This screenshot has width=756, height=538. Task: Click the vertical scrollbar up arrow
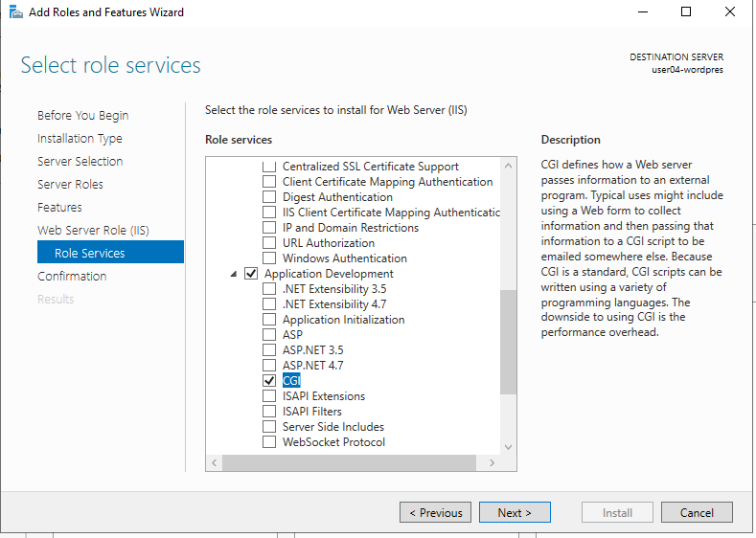point(508,166)
